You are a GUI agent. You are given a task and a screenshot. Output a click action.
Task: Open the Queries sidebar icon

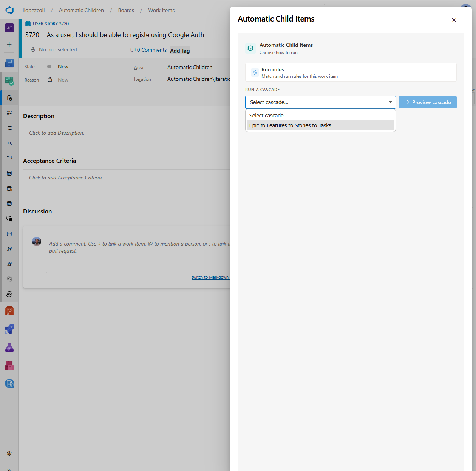[x=9, y=158]
